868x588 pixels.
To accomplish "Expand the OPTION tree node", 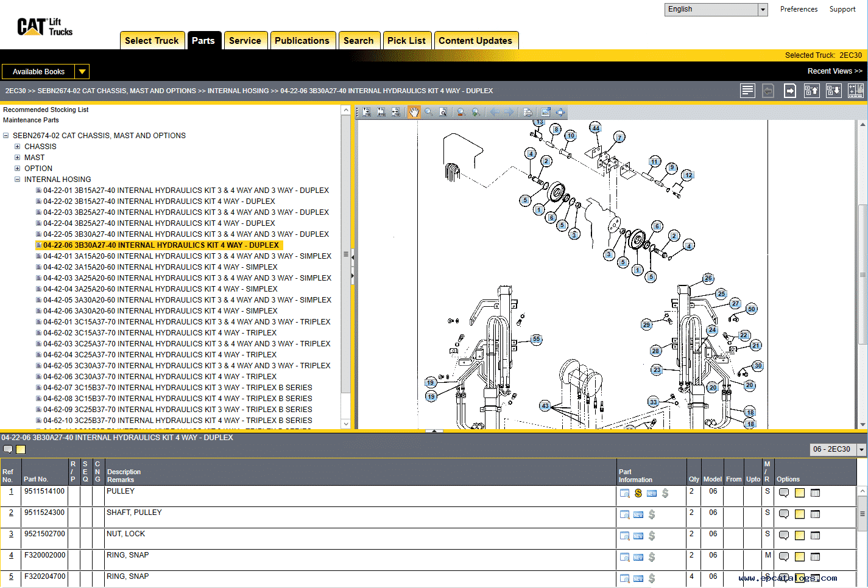I will [x=18, y=169].
